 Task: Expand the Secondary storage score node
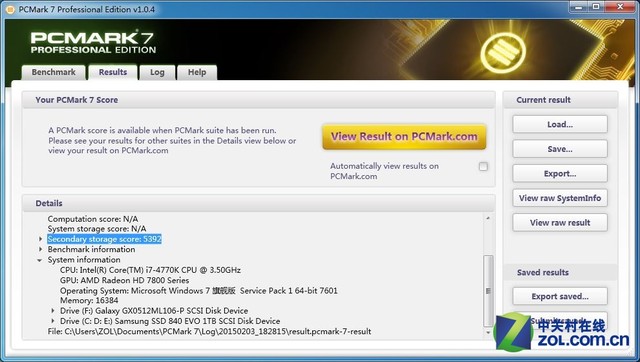40,239
